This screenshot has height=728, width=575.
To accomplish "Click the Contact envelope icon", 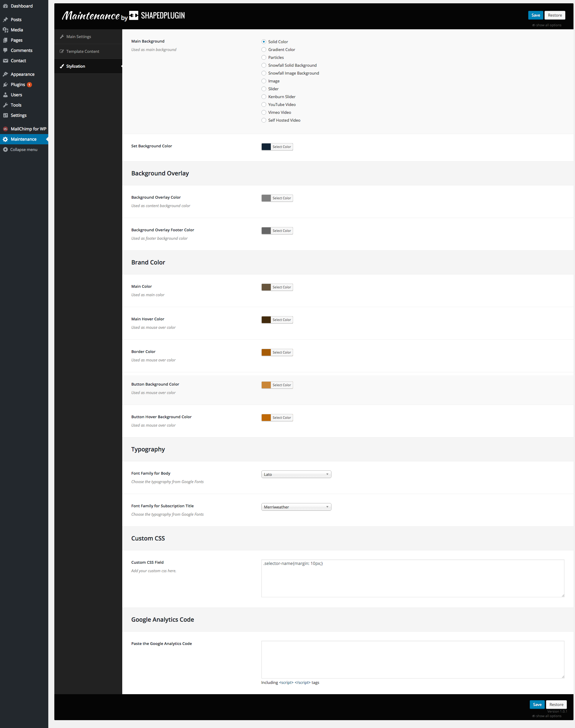I will 5,61.
